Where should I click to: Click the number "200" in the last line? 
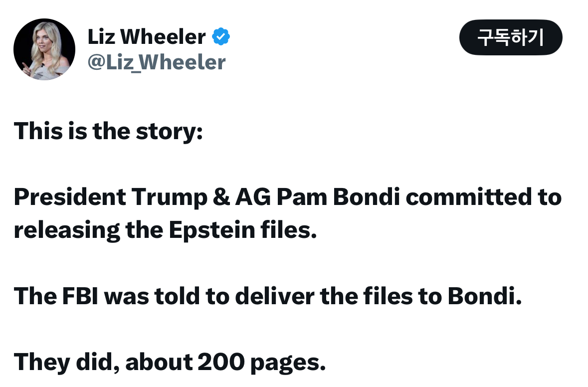tap(221, 362)
